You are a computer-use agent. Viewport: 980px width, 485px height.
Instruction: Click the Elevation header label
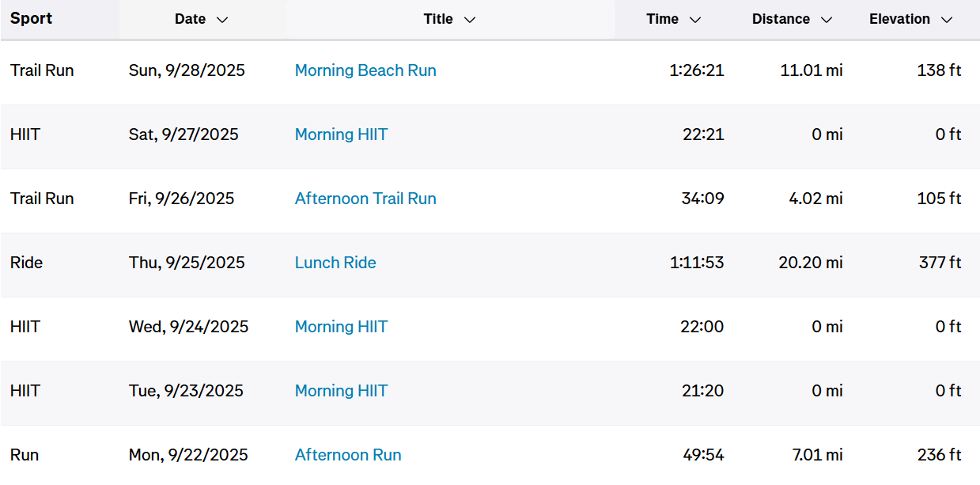tap(899, 19)
